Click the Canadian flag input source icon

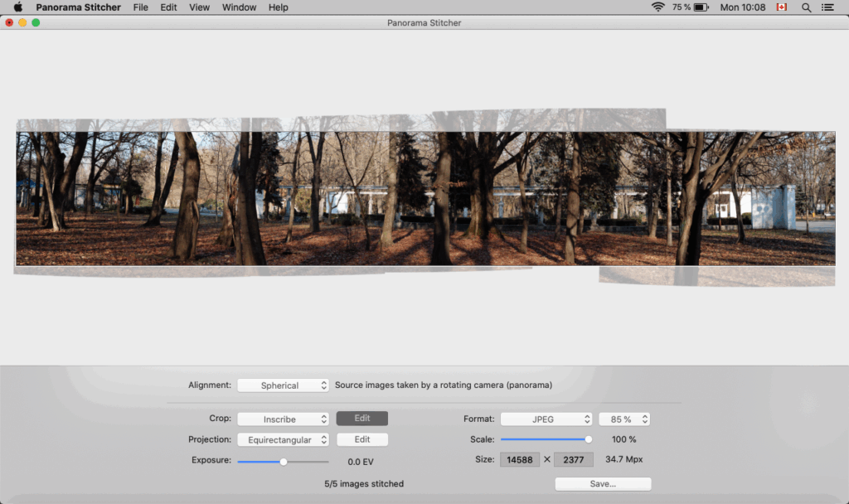coord(780,7)
